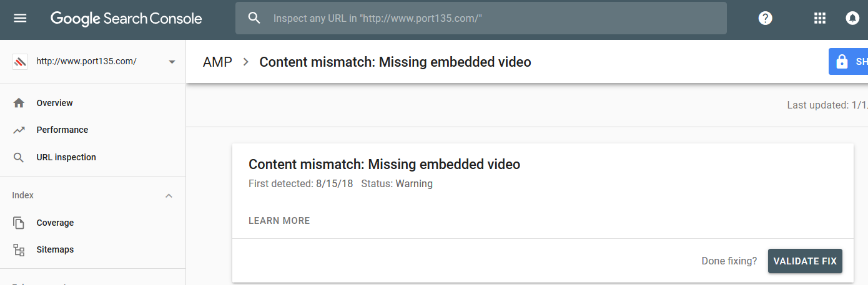Viewport: 868px width, 285px height.
Task: Go back to AMP breadcrumb
Action: click(x=217, y=62)
